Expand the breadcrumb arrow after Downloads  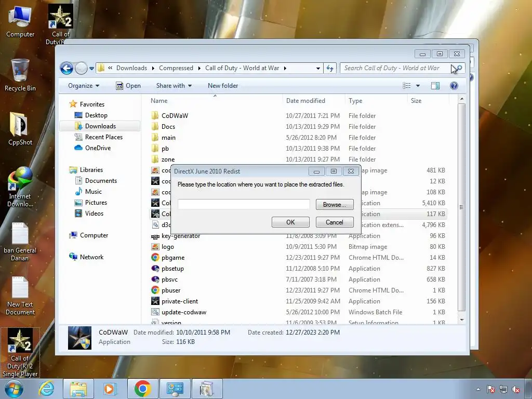click(153, 68)
